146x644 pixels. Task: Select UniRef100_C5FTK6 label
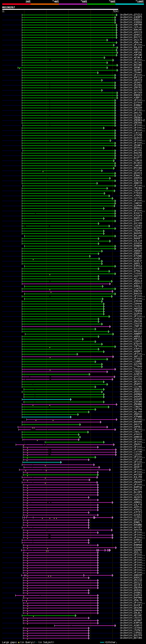pos(131,346)
